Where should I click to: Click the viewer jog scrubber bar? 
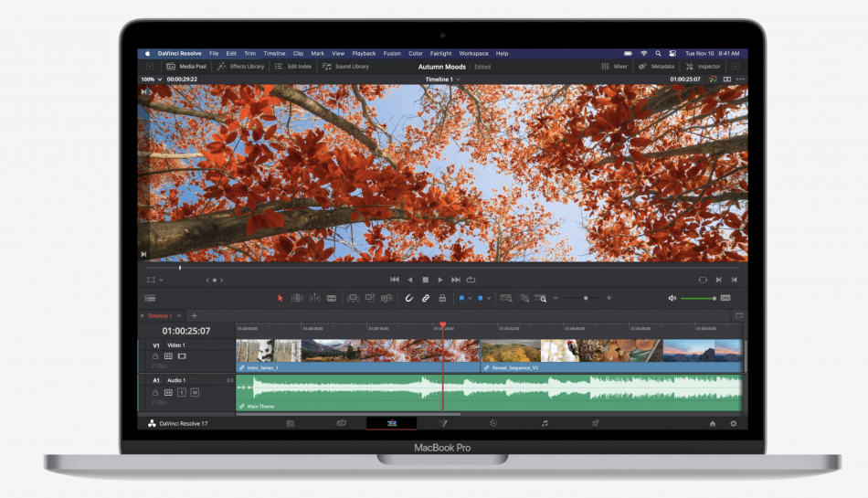(x=443, y=268)
